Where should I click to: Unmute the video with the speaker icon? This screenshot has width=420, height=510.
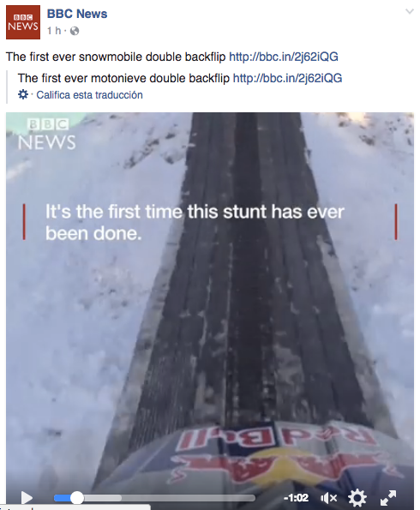click(x=328, y=498)
